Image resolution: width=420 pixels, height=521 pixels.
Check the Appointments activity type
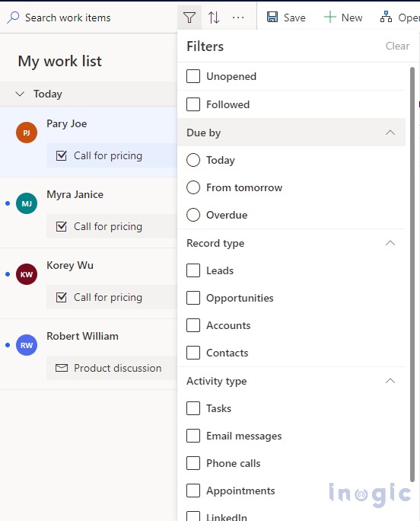click(x=193, y=491)
